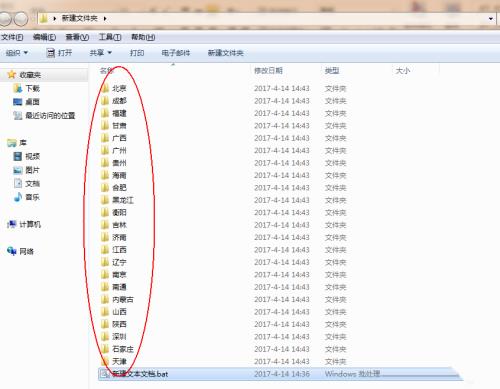Select the 济南 folder icon
This screenshot has width=500, height=389.
point(105,237)
